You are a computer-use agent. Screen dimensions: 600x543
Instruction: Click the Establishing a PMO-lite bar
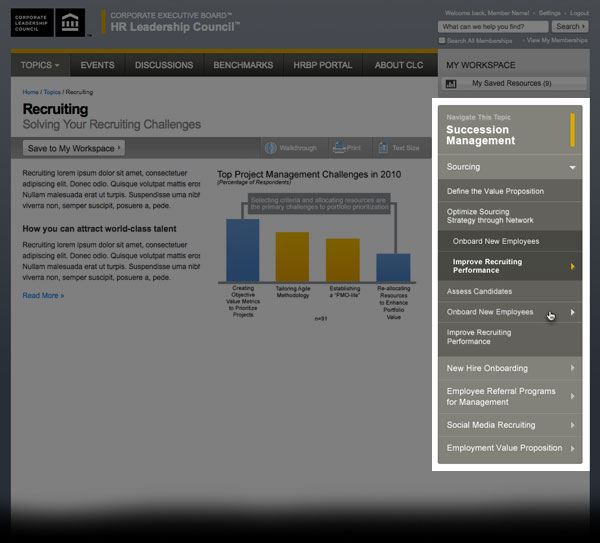click(343, 260)
